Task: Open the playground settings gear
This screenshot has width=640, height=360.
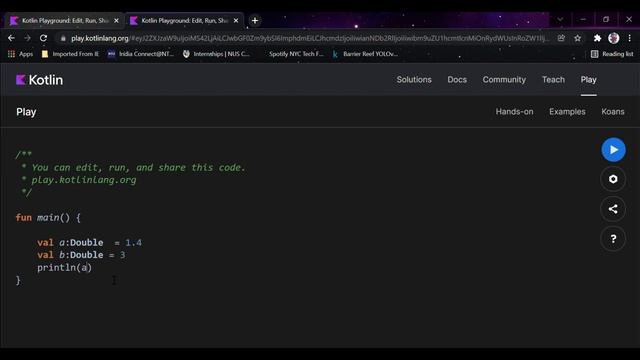Action: tap(613, 179)
